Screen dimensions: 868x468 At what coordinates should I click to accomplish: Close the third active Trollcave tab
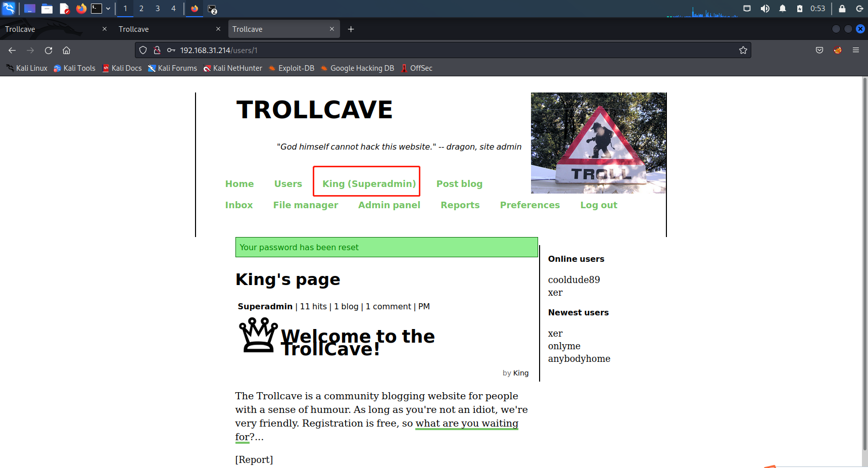[x=332, y=29]
